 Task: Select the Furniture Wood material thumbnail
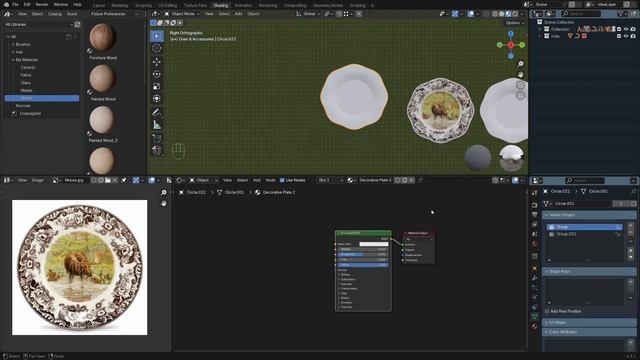(102, 37)
